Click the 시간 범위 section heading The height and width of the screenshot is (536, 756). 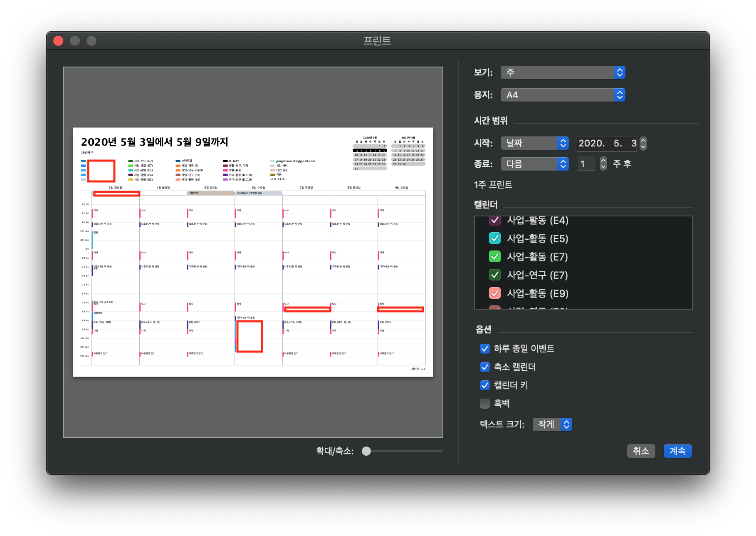click(491, 121)
